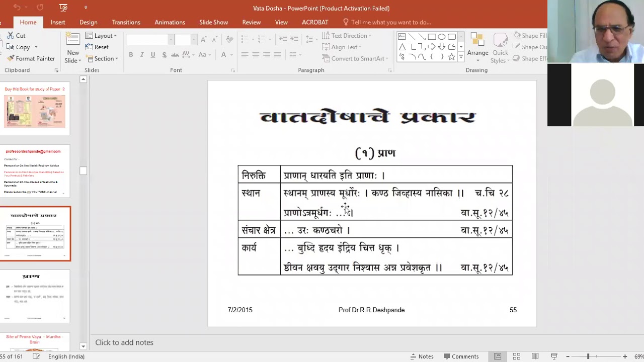Open Quick Styles gallery
The height and width of the screenshot is (362, 644).
point(500,48)
